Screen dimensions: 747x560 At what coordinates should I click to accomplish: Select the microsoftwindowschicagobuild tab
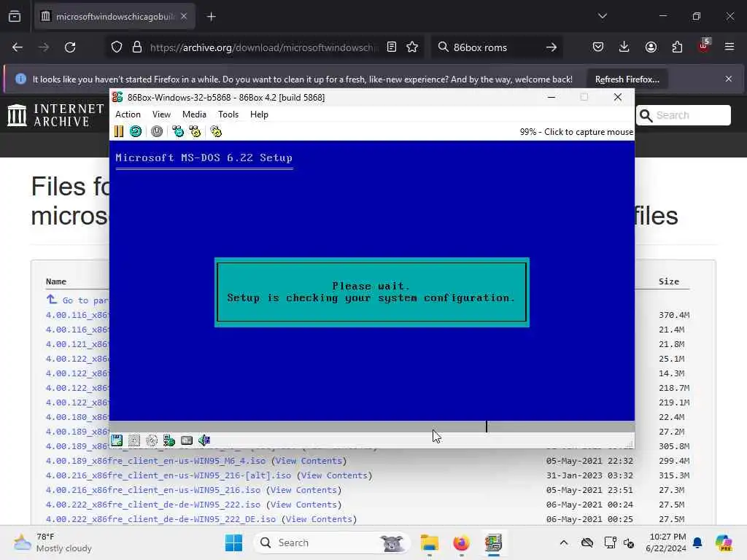(x=115, y=17)
